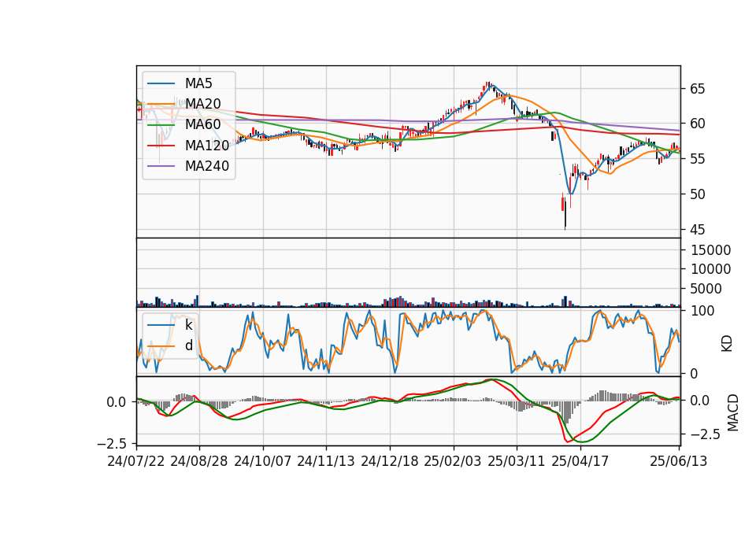Viewport: 756px width, 543px height.
Task: Click the price axis value 45
Action: [x=697, y=230]
